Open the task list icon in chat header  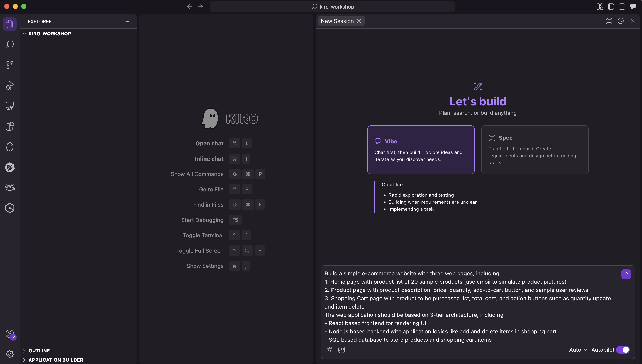(x=609, y=21)
